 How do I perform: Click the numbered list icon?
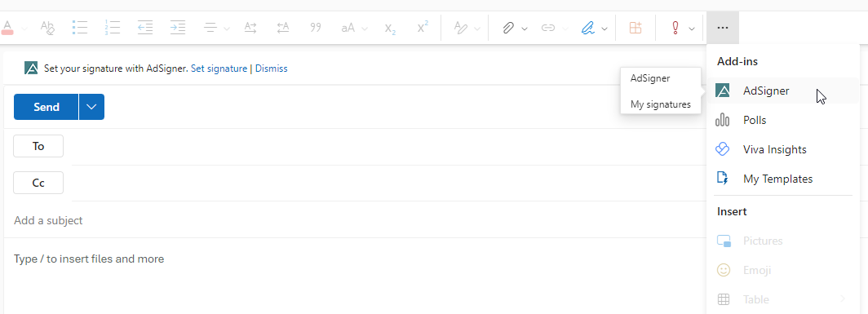(x=113, y=28)
